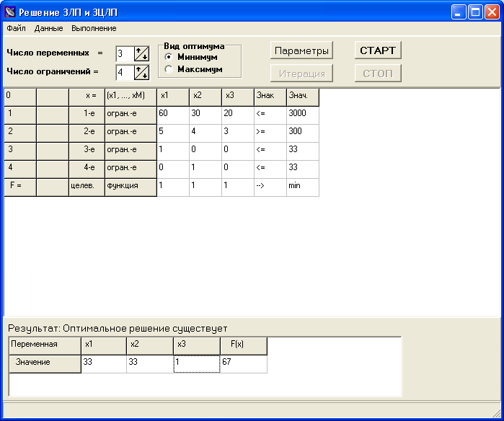The width and height of the screenshot is (504, 421).
Task: Select x1 coefficient of the objective function
Action: tap(173, 187)
